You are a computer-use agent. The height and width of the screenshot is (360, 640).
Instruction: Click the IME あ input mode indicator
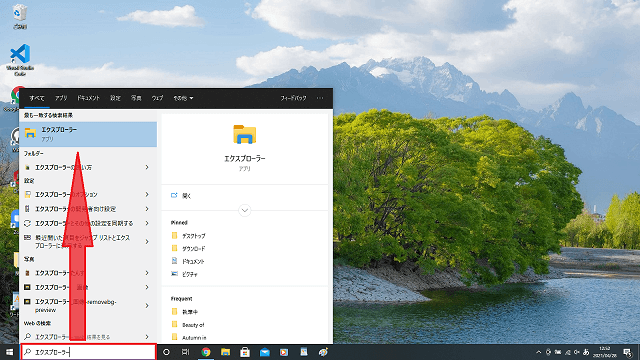(x=586, y=352)
